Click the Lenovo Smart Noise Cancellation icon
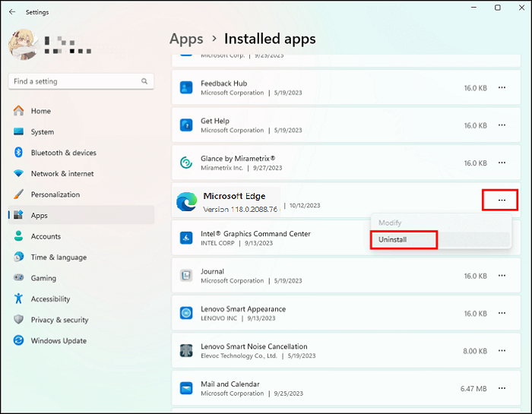 (x=186, y=351)
